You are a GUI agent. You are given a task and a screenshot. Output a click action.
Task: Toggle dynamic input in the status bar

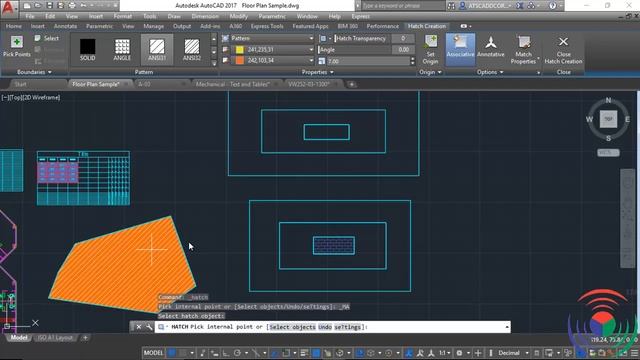point(214,353)
